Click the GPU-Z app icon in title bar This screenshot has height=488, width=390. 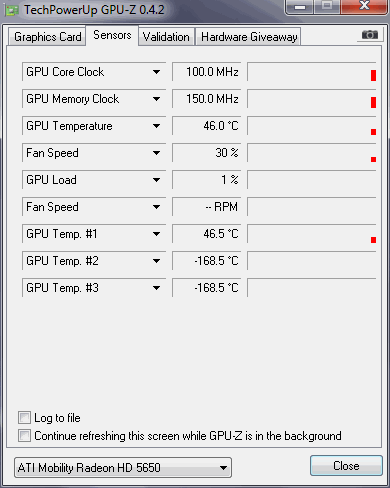[x=12, y=11]
